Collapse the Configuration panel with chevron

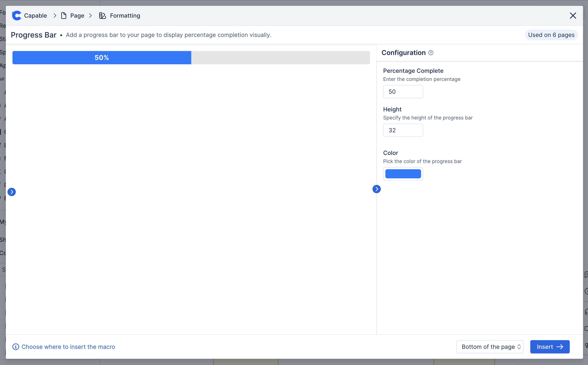click(x=377, y=189)
